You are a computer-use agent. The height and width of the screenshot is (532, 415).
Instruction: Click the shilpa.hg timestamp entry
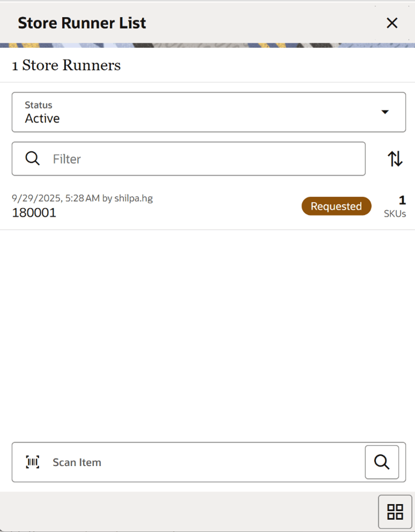82,198
